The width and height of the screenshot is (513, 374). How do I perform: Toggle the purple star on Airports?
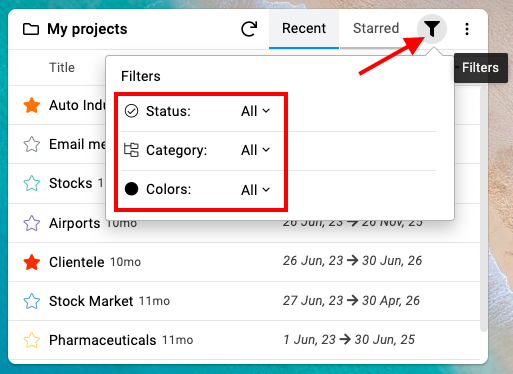coord(32,223)
